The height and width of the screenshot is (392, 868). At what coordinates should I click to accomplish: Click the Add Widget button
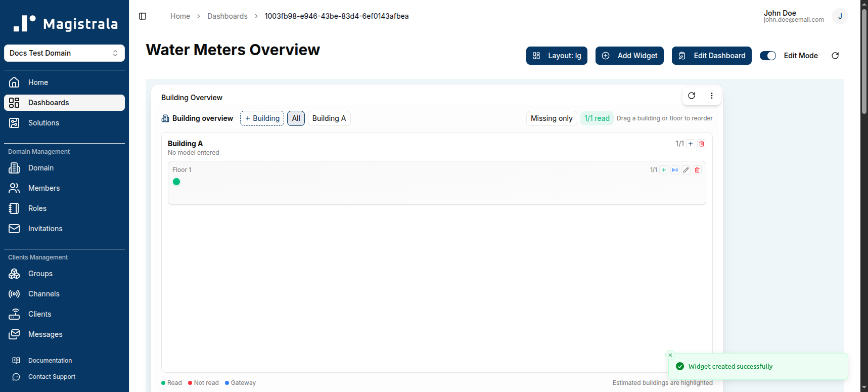(629, 56)
